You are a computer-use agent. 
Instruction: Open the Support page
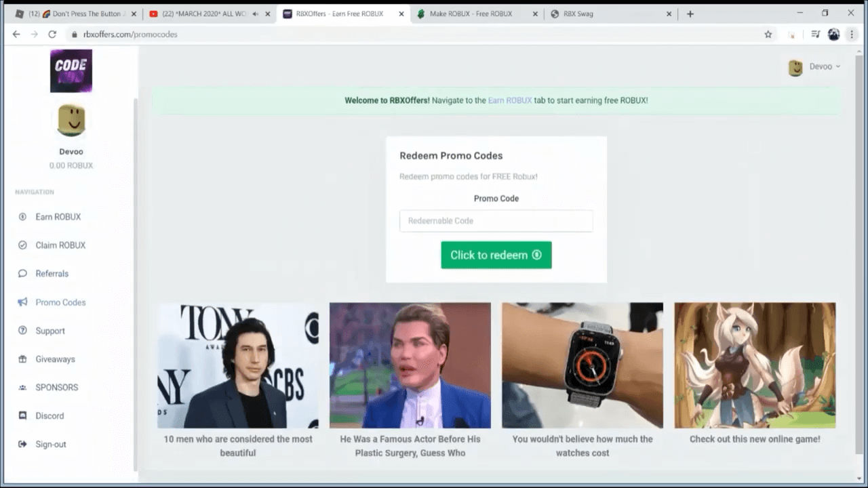50,331
